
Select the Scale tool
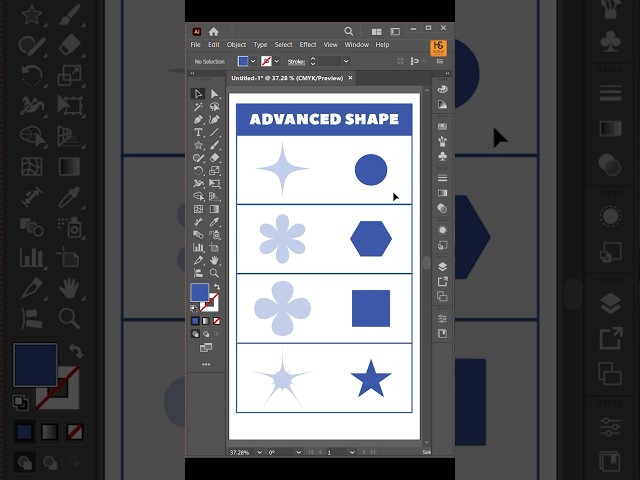click(214, 171)
